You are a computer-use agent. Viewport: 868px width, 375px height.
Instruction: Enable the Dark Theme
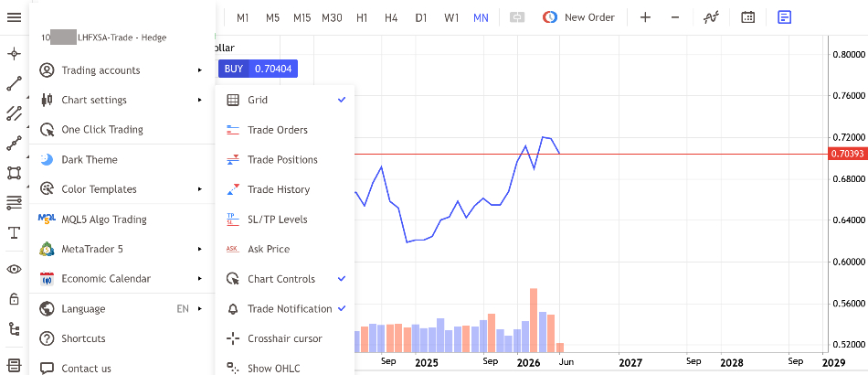click(122, 159)
